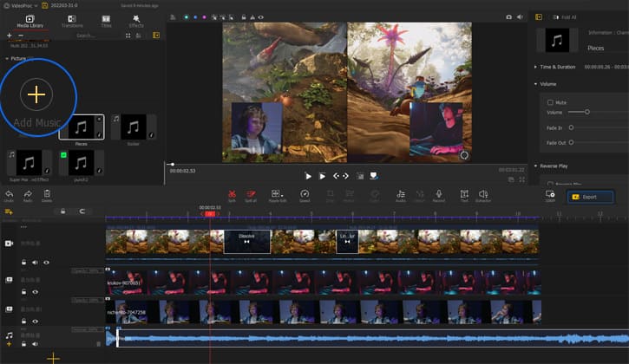Collapse the Volume section

click(x=536, y=84)
